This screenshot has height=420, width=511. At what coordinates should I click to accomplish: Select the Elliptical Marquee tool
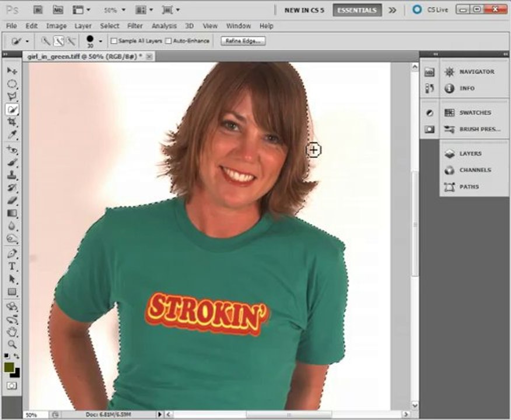point(12,83)
